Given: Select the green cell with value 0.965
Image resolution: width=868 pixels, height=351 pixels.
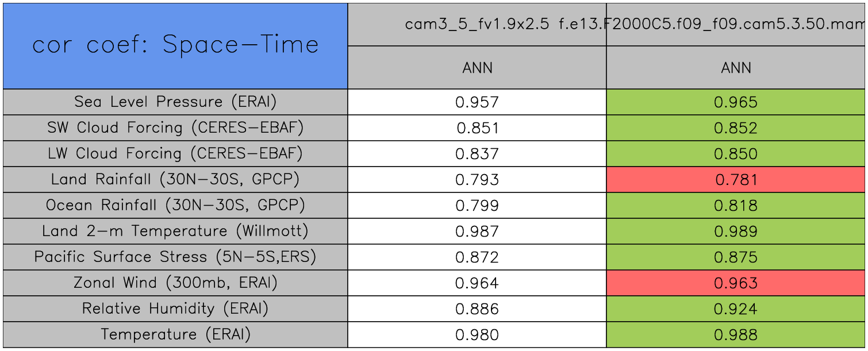Looking at the screenshot, I should pos(736,102).
